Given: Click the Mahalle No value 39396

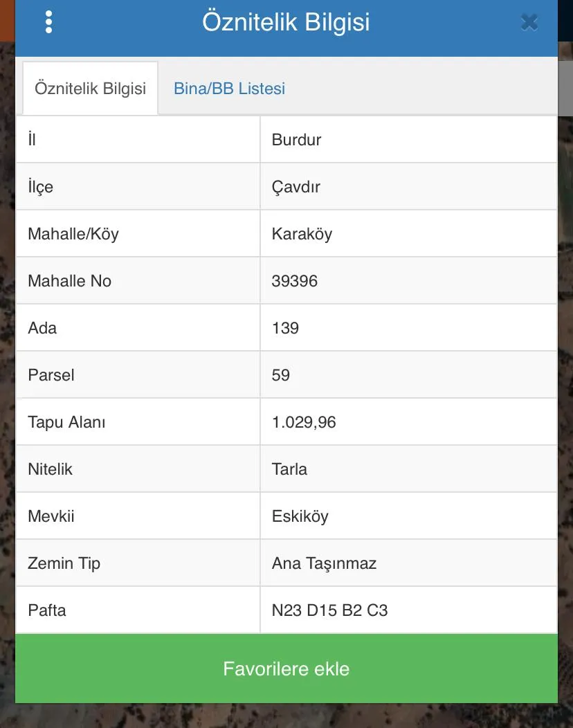Looking at the screenshot, I should (295, 281).
